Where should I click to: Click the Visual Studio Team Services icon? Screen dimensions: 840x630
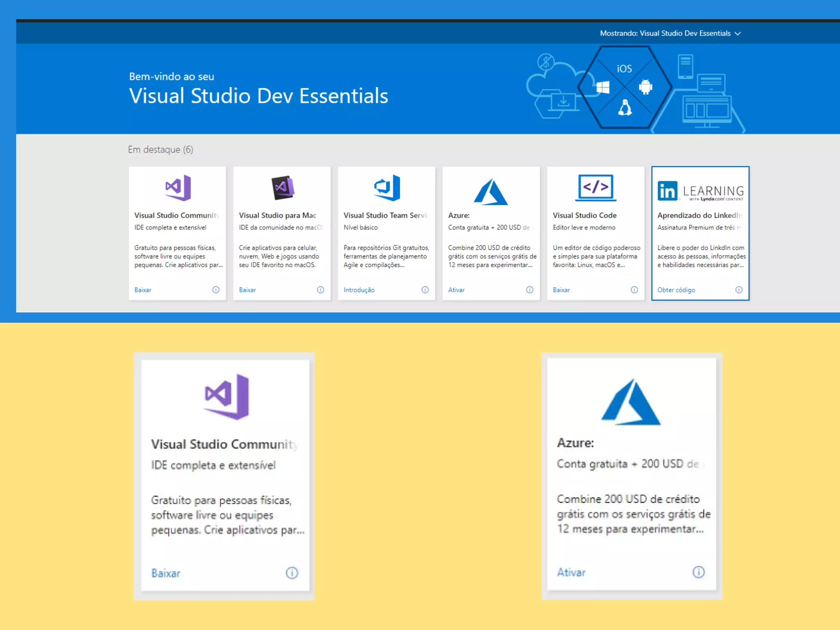(387, 187)
